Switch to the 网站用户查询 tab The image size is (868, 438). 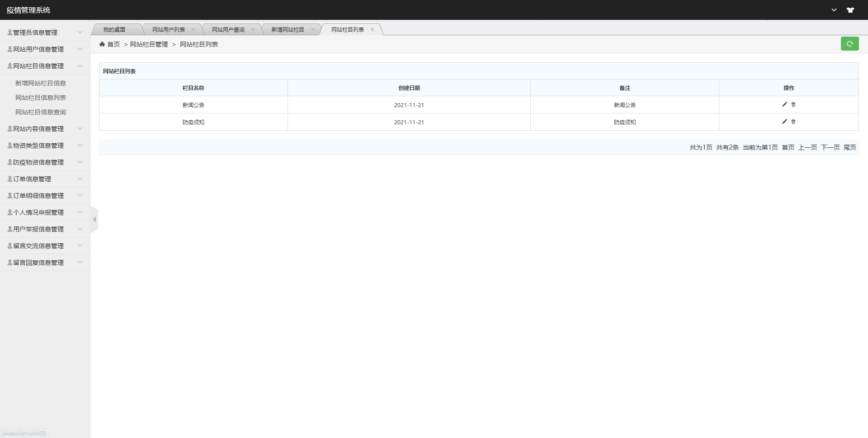228,30
